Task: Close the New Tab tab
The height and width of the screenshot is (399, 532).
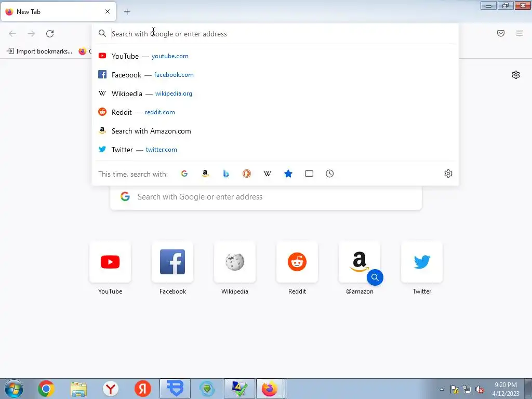Action: (x=108, y=11)
